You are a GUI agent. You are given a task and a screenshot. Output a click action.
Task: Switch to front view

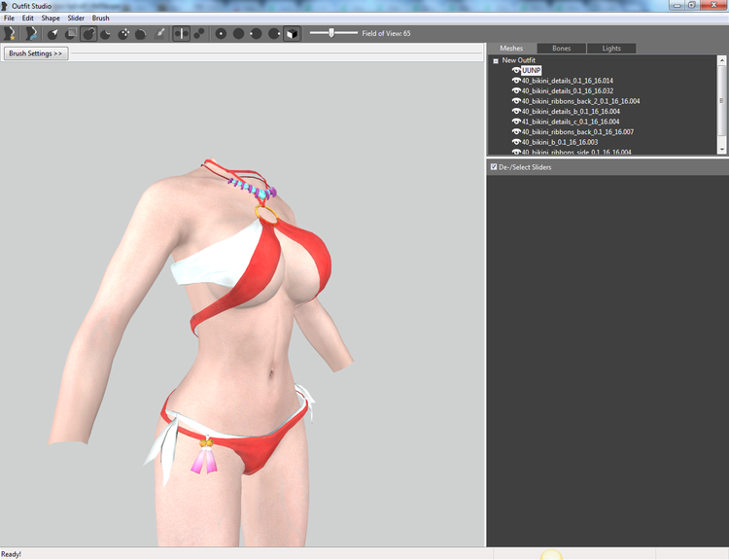(221, 33)
